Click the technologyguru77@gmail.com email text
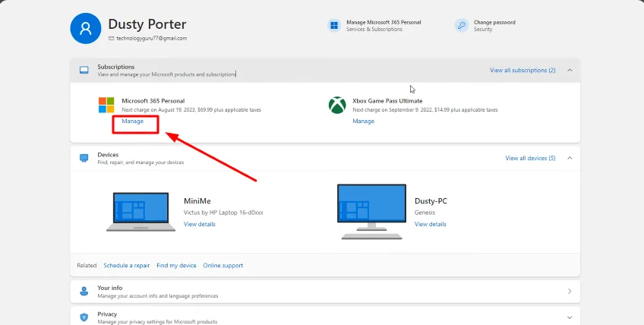The height and width of the screenshot is (325, 644). (x=152, y=38)
